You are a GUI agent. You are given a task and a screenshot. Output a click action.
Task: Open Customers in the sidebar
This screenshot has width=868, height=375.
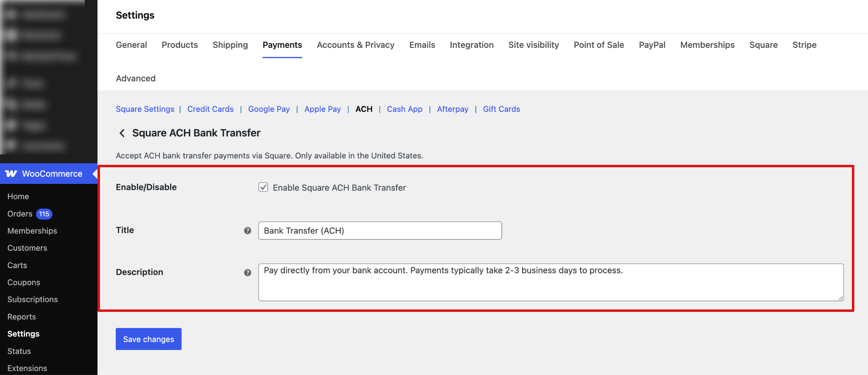[27, 248]
